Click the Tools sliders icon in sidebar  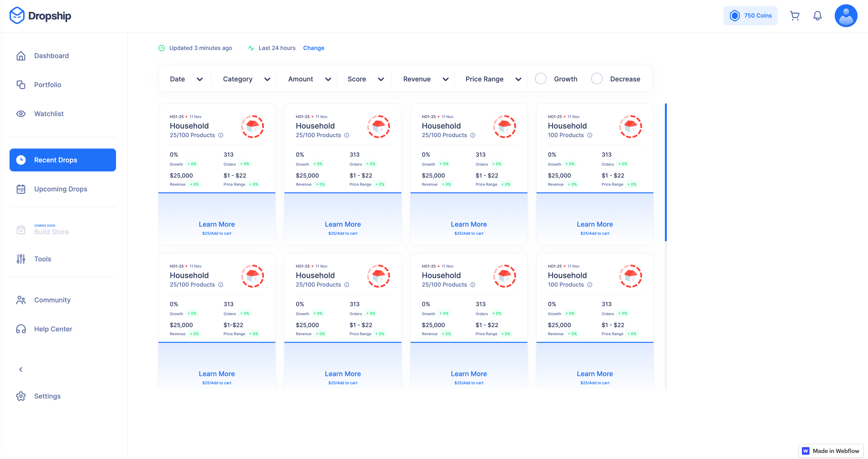point(21,259)
